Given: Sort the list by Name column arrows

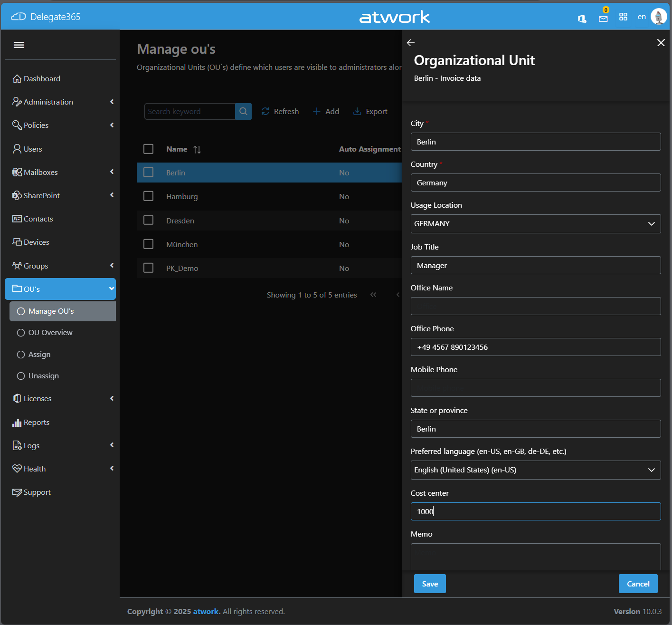Looking at the screenshot, I should pyautogui.click(x=197, y=150).
